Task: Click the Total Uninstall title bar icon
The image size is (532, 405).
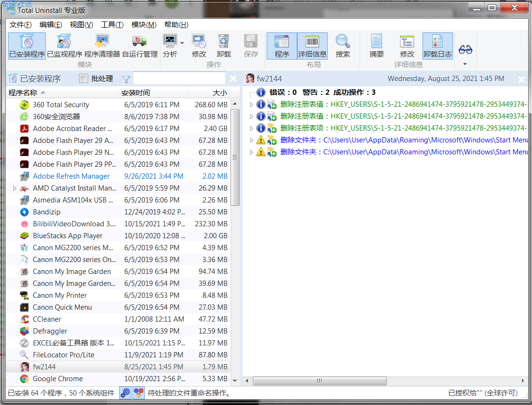Action: [x=11, y=10]
